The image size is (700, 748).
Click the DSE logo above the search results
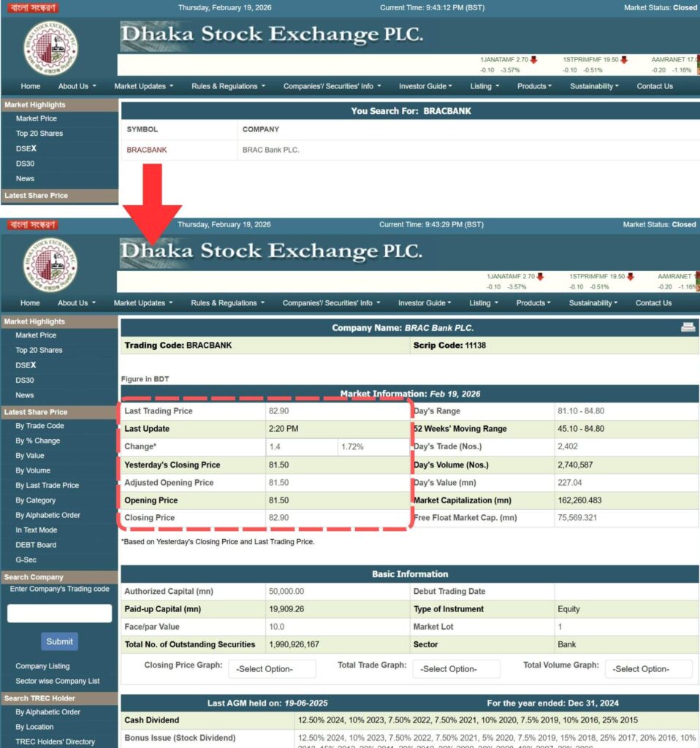pos(50,49)
